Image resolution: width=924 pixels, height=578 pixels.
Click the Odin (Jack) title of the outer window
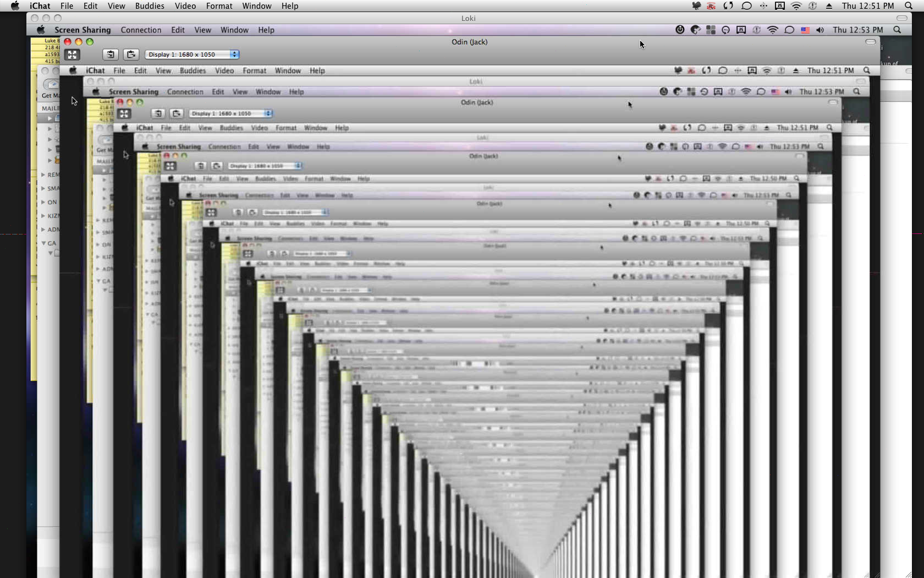coord(469,42)
